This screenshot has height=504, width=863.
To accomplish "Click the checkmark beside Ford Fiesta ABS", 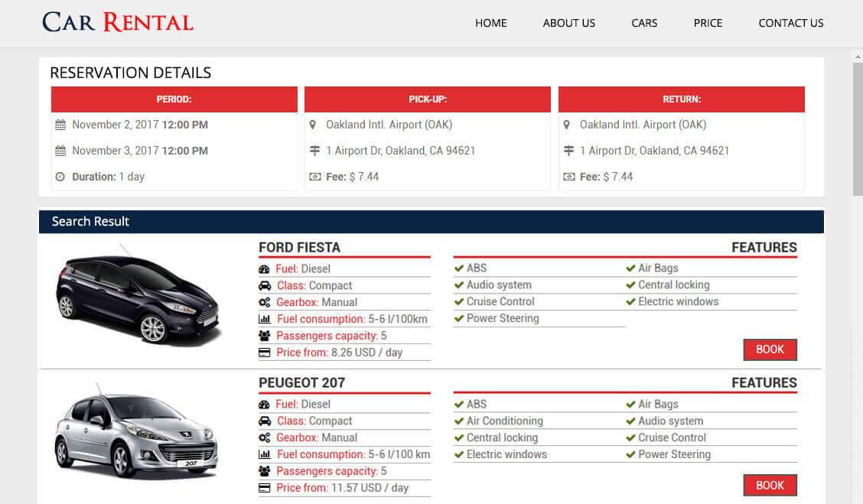I will [x=459, y=268].
